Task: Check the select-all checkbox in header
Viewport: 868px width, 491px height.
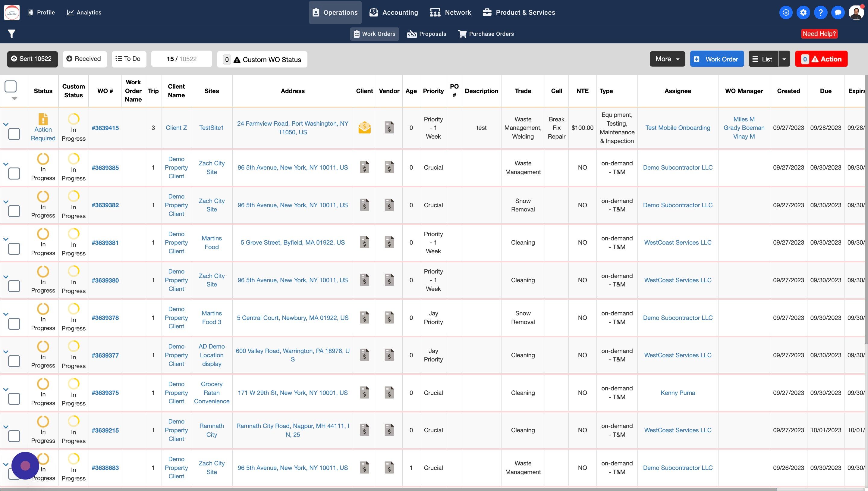Action: (11, 86)
